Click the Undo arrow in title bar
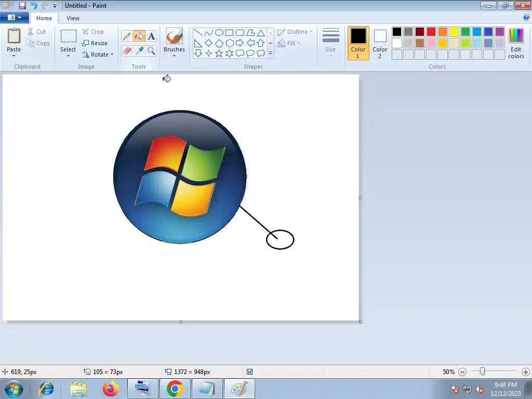Screen dimensions: 532x399 (x=34, y=5)
